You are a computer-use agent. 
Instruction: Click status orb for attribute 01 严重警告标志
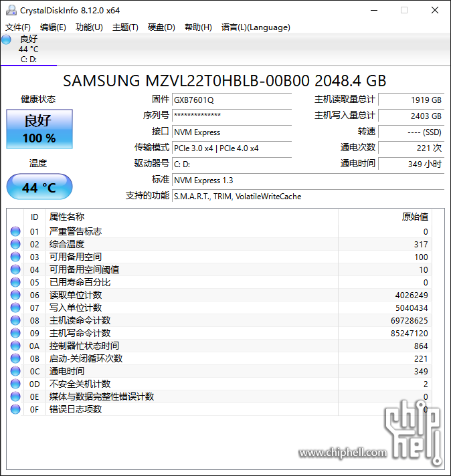pos(15,231)
